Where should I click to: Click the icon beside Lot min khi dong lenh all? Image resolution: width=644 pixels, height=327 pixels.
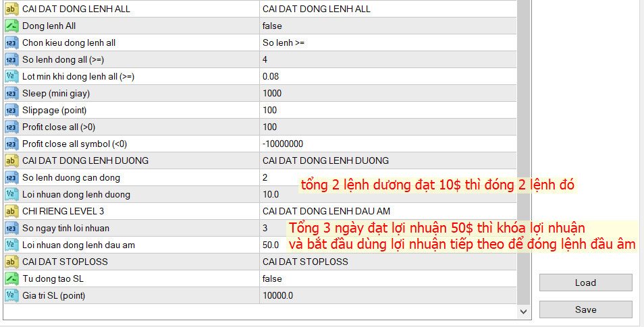click(x=11, y=76)
